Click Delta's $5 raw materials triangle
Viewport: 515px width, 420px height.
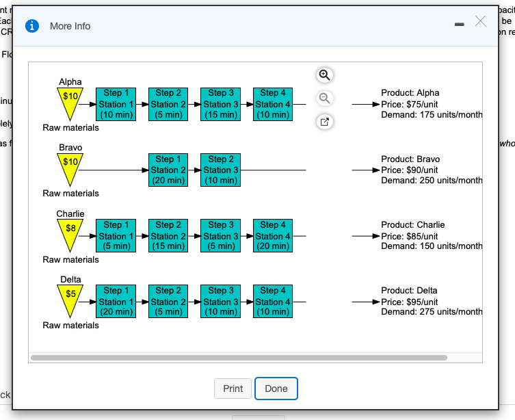[x=70, y=299]
